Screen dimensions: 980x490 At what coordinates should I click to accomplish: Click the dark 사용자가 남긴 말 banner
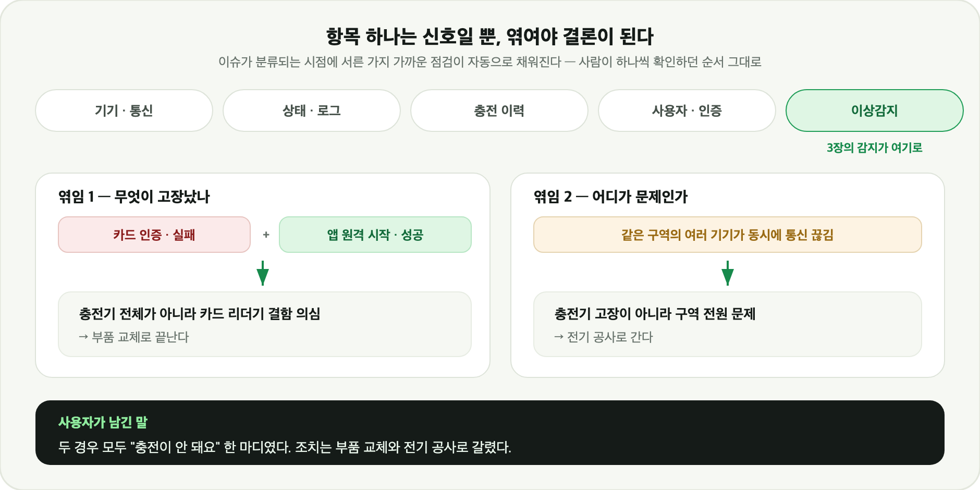click(x=490, y=433)
